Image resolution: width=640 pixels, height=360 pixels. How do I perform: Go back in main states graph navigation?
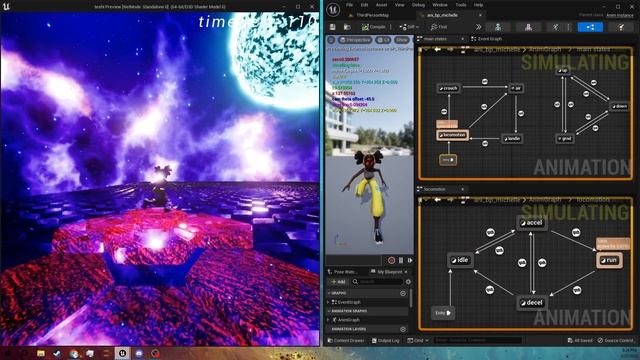[437, 49]
